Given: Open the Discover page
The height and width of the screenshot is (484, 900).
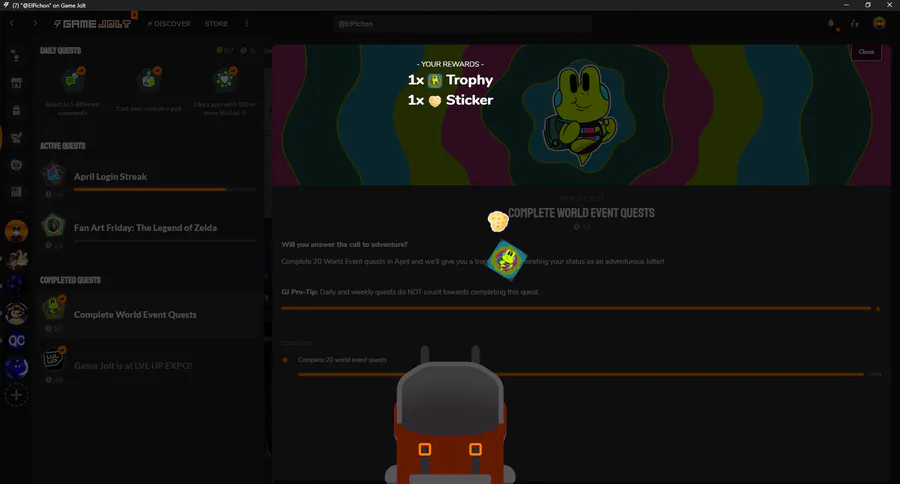Looking at the screenshot, I should click(168, 24).
